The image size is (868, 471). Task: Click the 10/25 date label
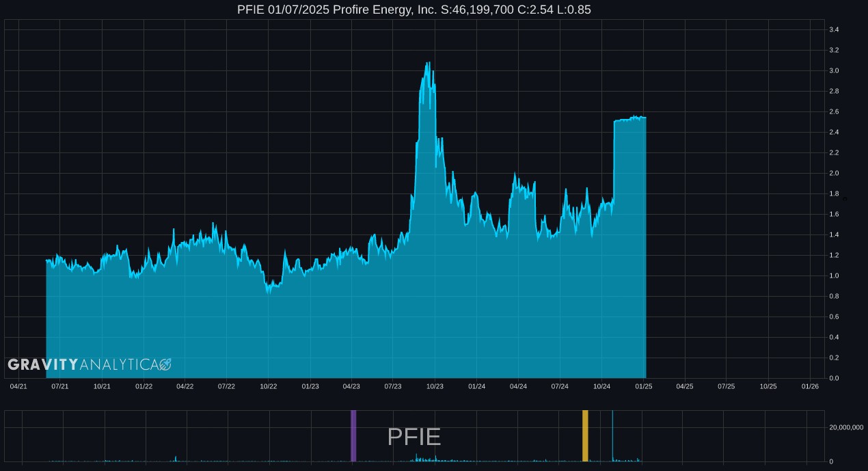pyautogui.click(x=768, y=386)
